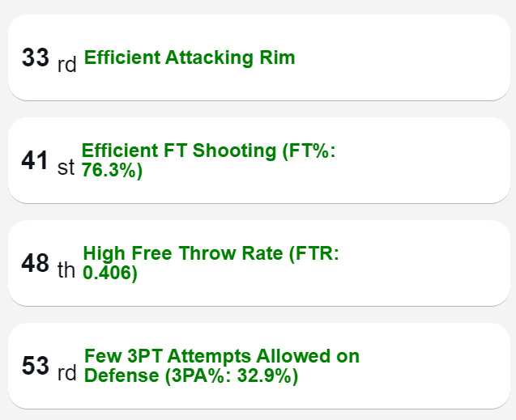Click the "rd" suffix next to 53
The width and height of the screenshot is (516, 420).
click(x=67, y=371)
